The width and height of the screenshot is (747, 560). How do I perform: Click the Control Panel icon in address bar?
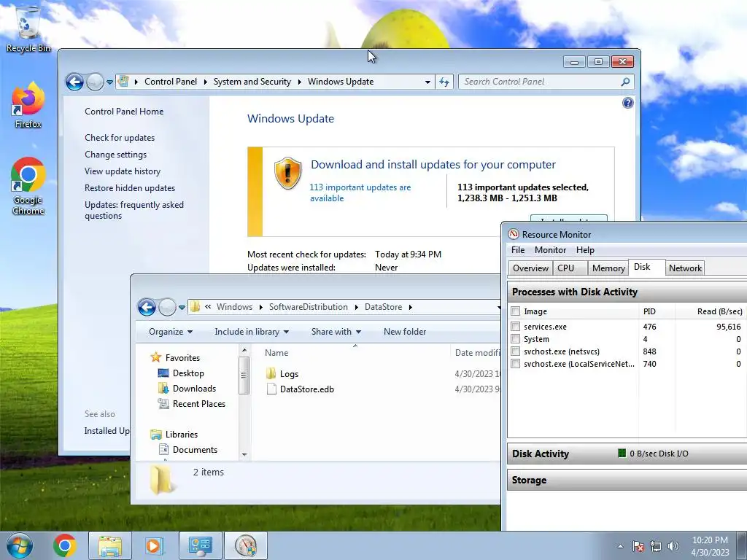click(x=123, y=82)
